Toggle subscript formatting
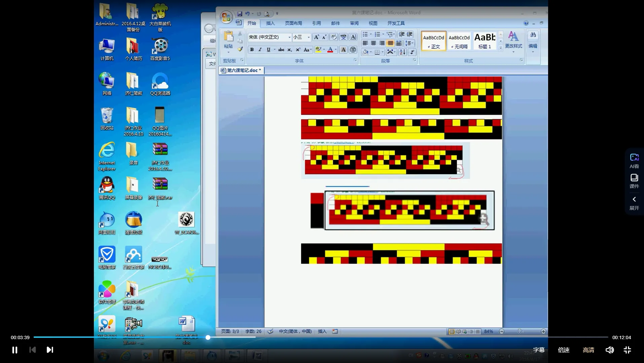644x363 pixels. pyautogui.click(x=289, y=50)
